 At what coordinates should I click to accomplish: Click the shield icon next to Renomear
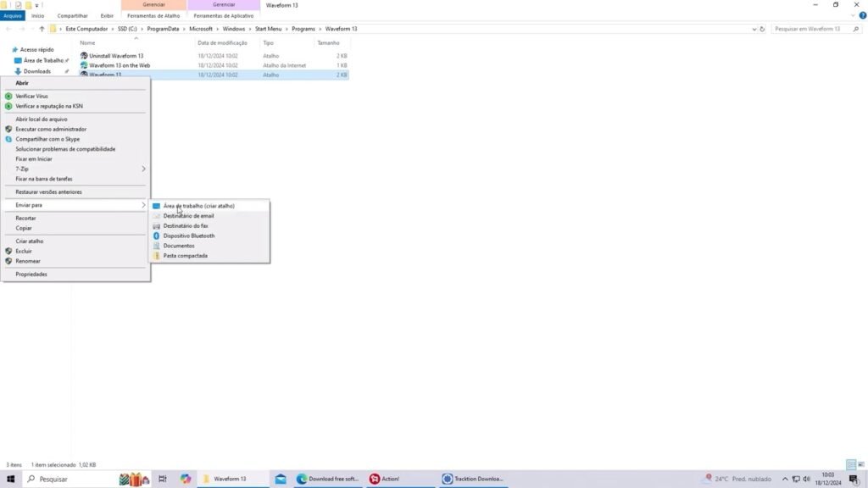8,261
